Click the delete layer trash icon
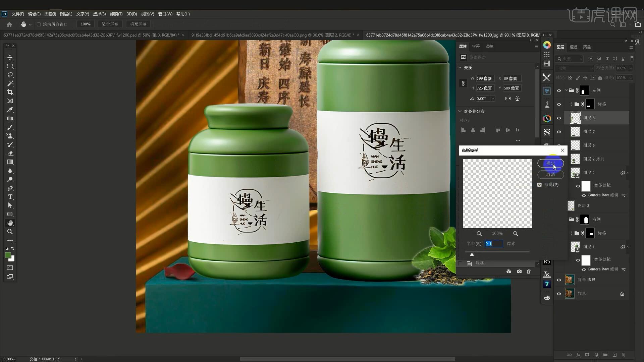 point(623,355)
